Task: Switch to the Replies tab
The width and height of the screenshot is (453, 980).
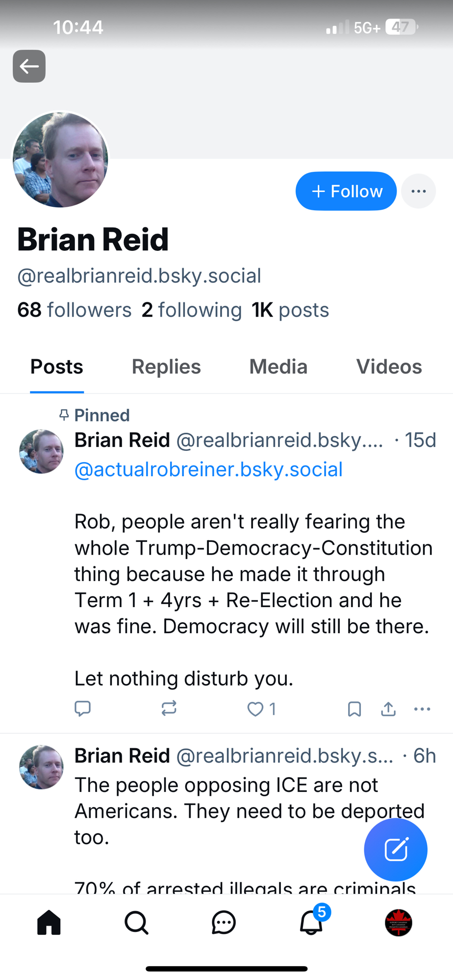Action: point(166,367)
